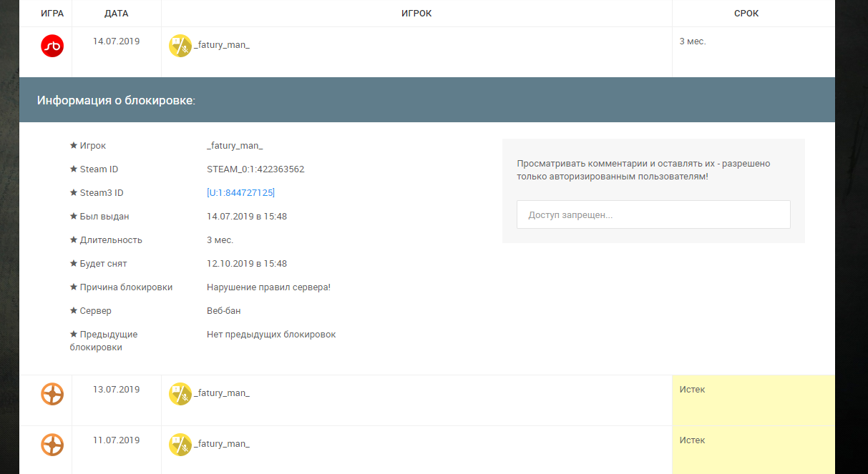Click the Steam ID value STEAM_0:1:422363562

(255, 169)
